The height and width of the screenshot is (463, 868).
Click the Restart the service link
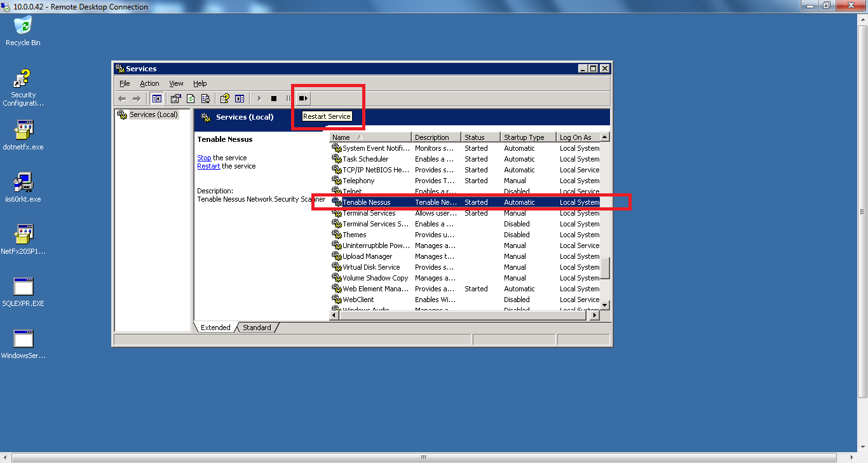[x=208, y=166]
